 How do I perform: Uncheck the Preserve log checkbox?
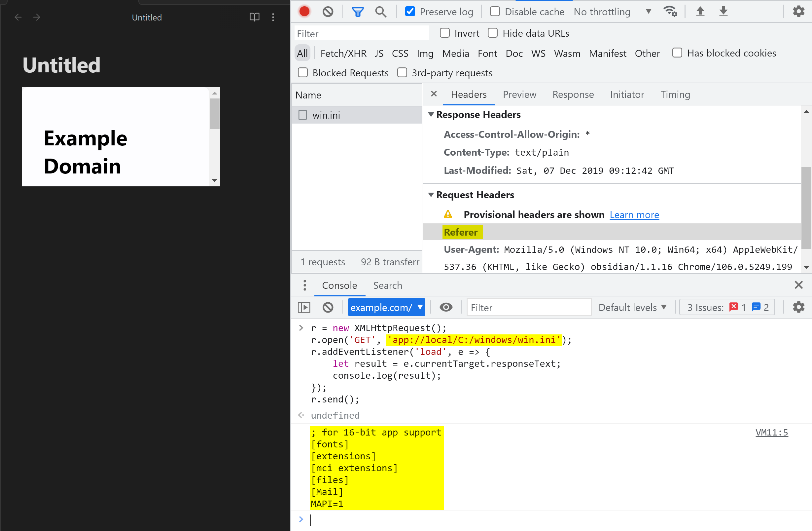click(410, 12)
